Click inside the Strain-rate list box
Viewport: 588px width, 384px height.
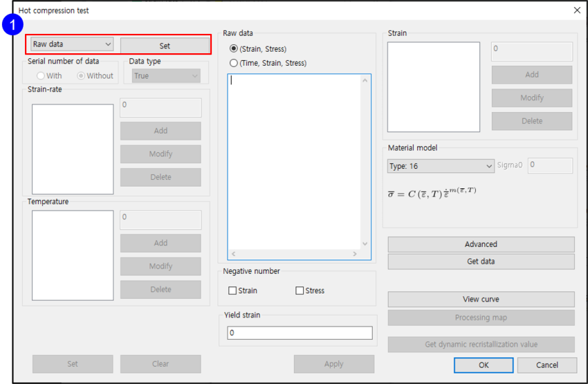click(x=73, y=149)
